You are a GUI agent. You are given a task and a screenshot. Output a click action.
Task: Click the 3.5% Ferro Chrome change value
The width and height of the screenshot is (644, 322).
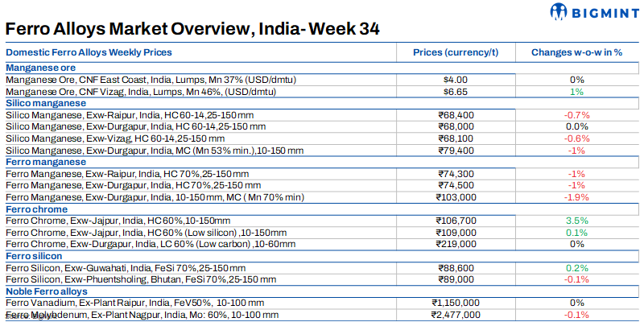(576, 220)
